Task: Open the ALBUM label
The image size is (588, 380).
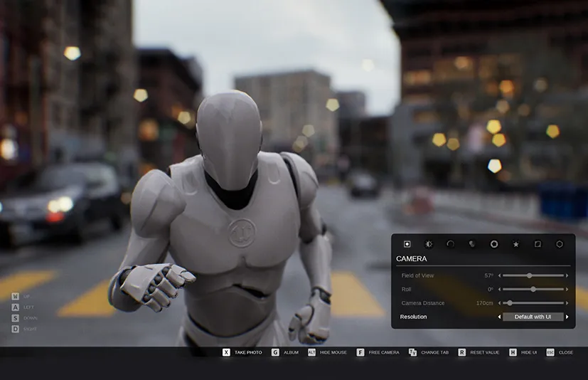Action: (291, 352)
